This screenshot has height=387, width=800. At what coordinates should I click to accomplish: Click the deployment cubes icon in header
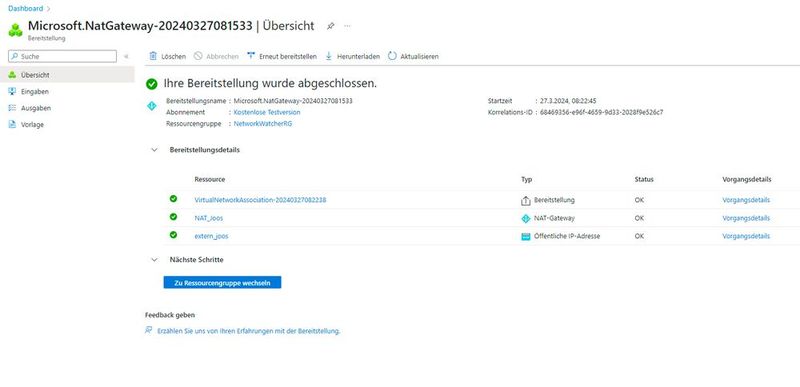[15, 30]
